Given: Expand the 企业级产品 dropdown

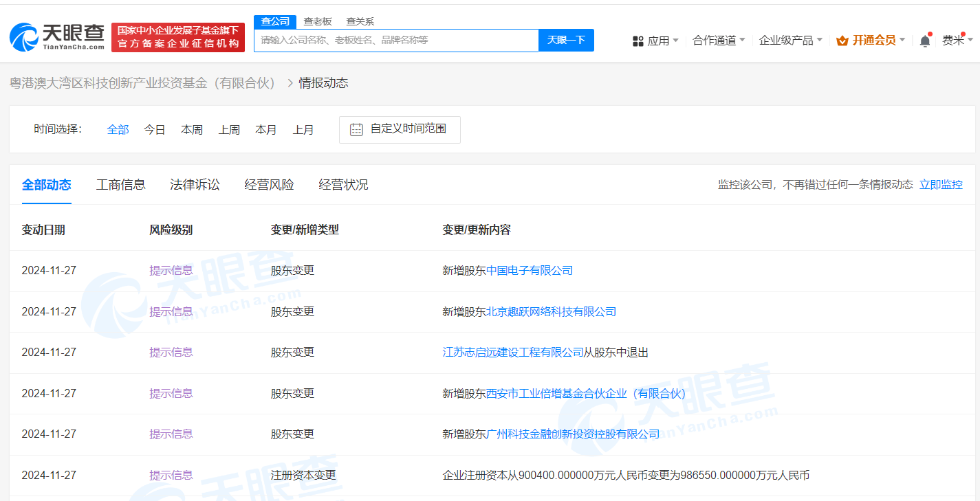Looking at the screenshot, I should pos(790,41).
